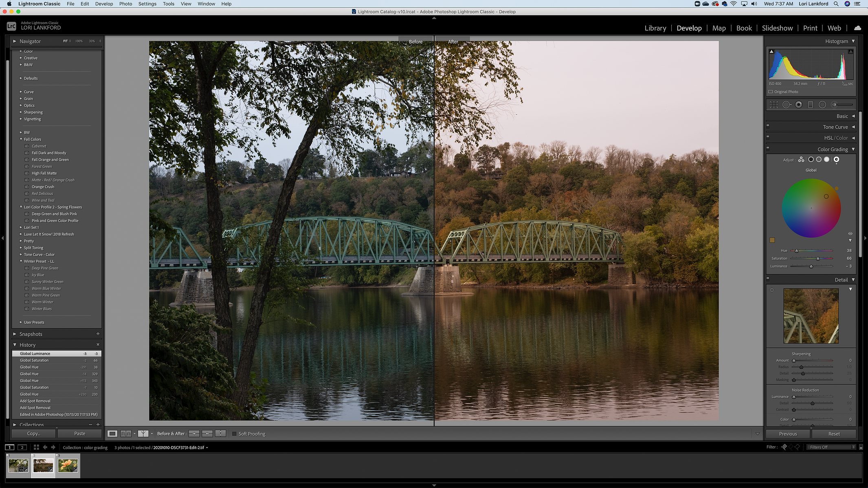The image size is (868, 488).
Task: Open the Print module
Action: pyautogui.click(x=810, y=28)
